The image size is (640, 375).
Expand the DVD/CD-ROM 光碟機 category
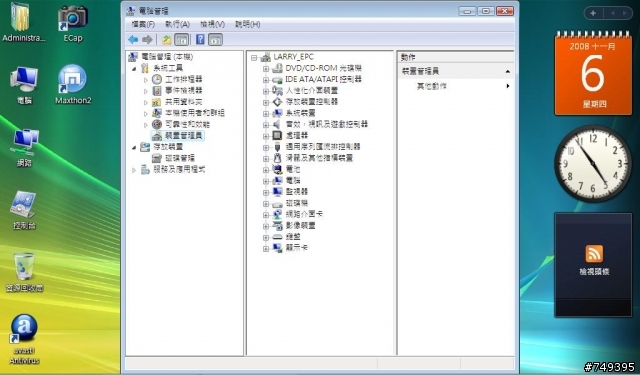[x=266, y=69]
